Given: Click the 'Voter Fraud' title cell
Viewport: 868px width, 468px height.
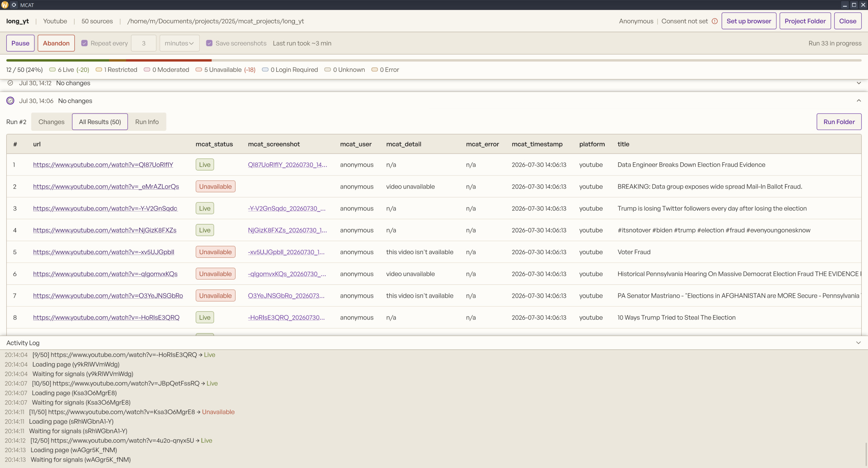Looking at the screenshot, I should 634,252.
